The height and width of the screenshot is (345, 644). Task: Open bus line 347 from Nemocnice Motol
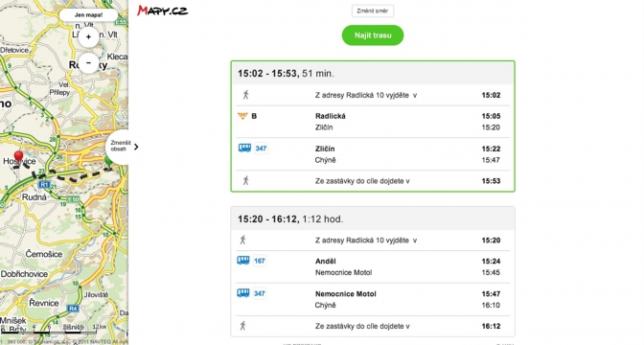(259, 293)
